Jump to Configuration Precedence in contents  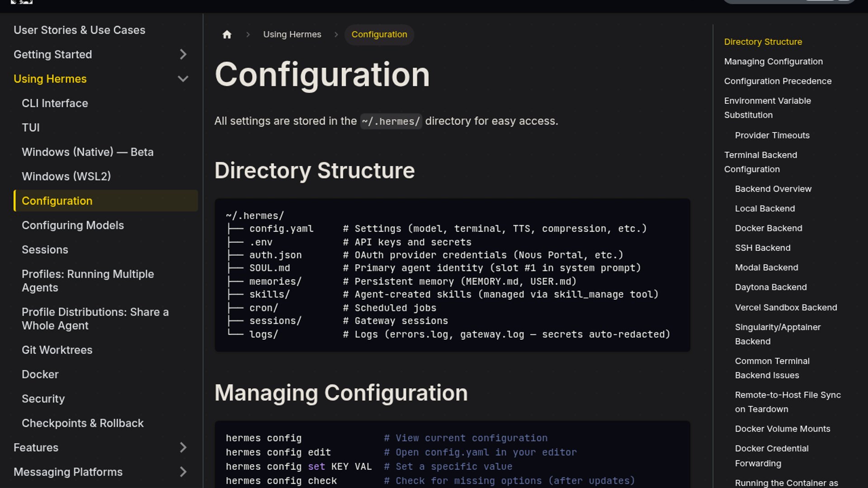pyautogui.click(x=778, y=81)
